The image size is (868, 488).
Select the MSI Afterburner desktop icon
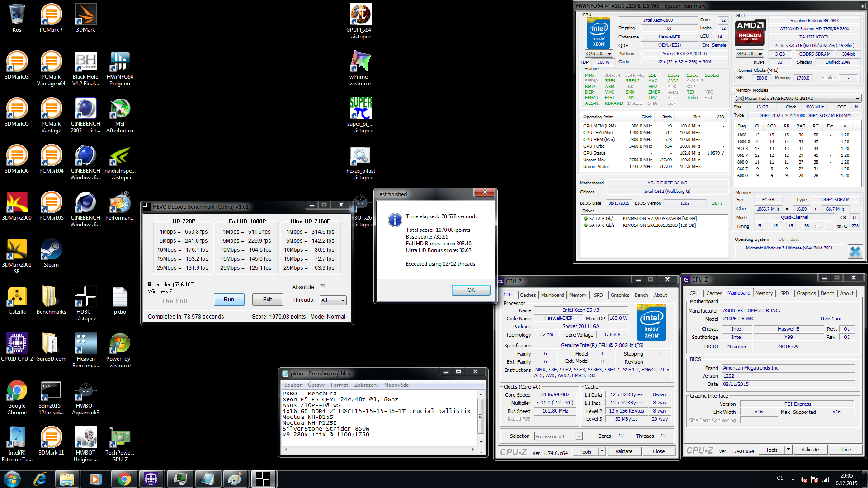(120, 115)
